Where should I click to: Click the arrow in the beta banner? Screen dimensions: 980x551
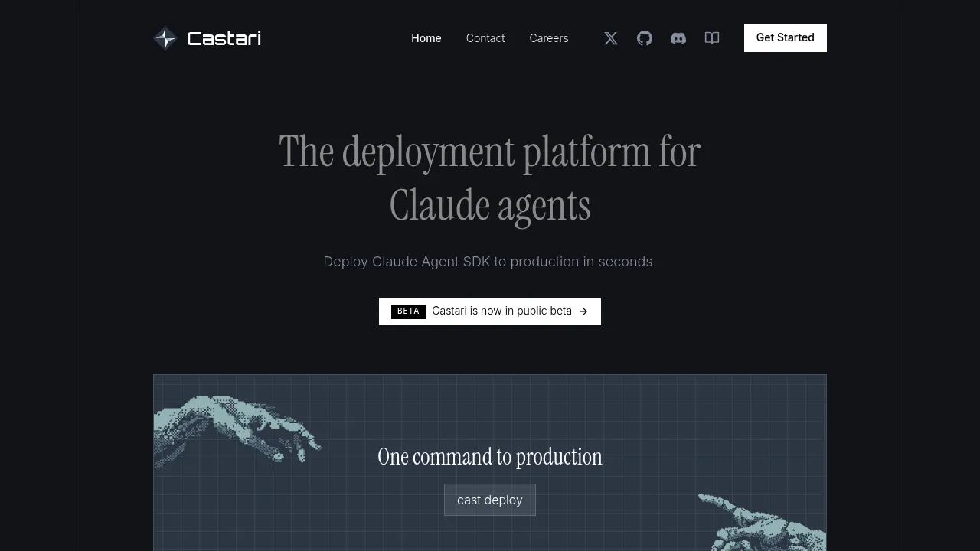(583, 311)
